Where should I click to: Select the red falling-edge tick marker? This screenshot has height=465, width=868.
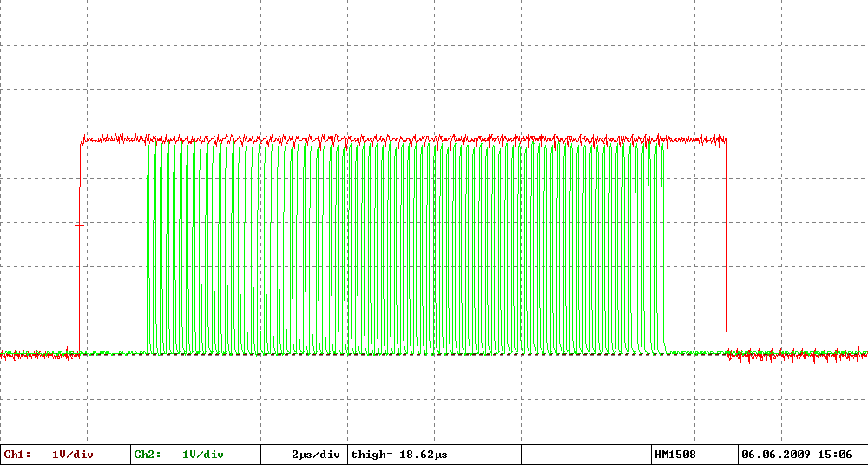pos(727,265)
